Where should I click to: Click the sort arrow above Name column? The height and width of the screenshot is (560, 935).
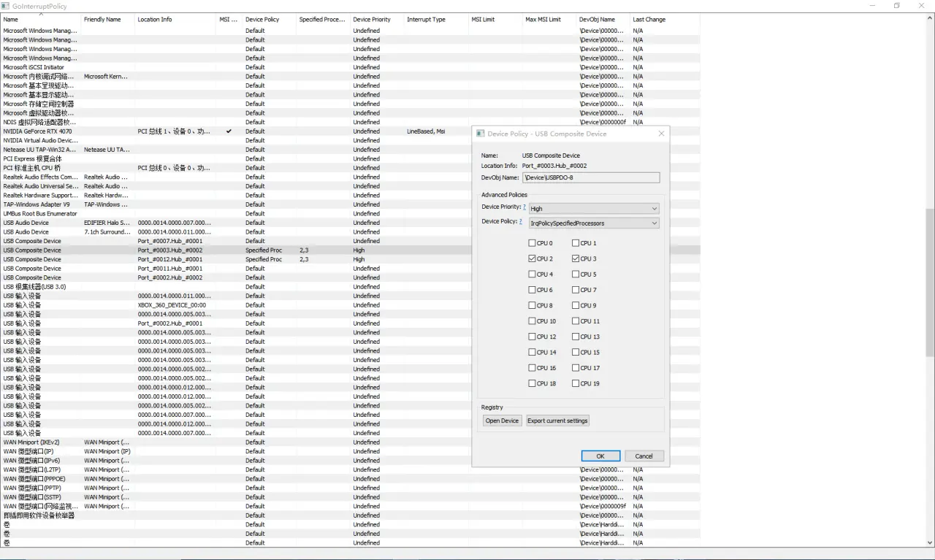click(x=41, y=14)
